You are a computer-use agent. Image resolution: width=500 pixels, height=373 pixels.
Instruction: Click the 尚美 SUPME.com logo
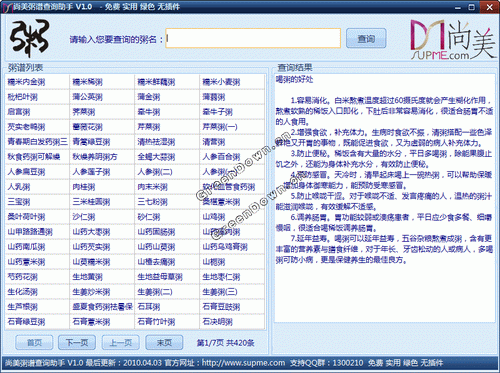(x=452, y=40)
